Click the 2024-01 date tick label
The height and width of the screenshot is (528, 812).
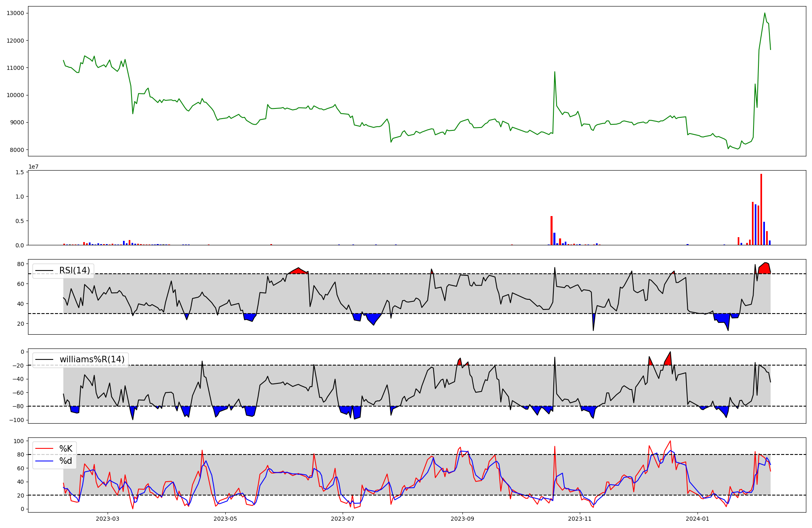click(697, 519)
